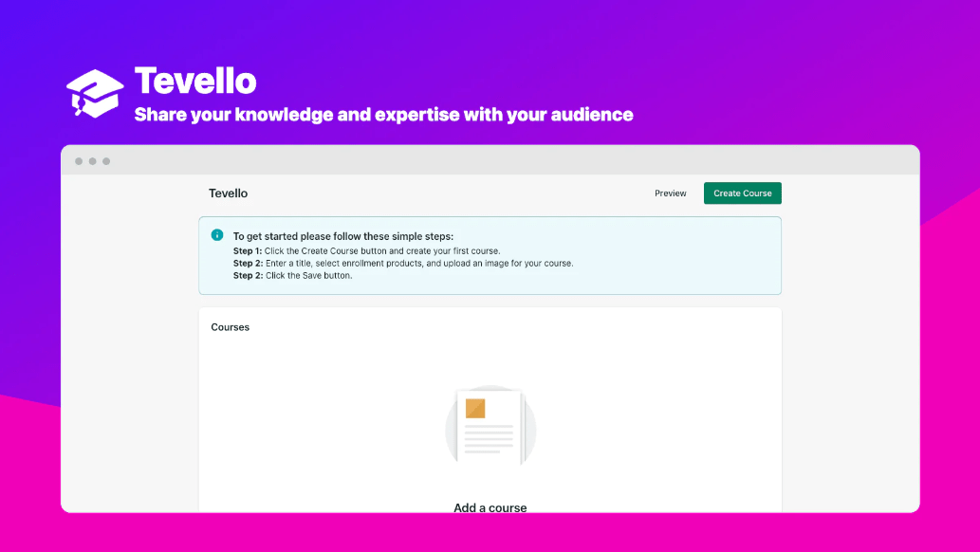Click the Tevello title in the app header

point(228,193)
